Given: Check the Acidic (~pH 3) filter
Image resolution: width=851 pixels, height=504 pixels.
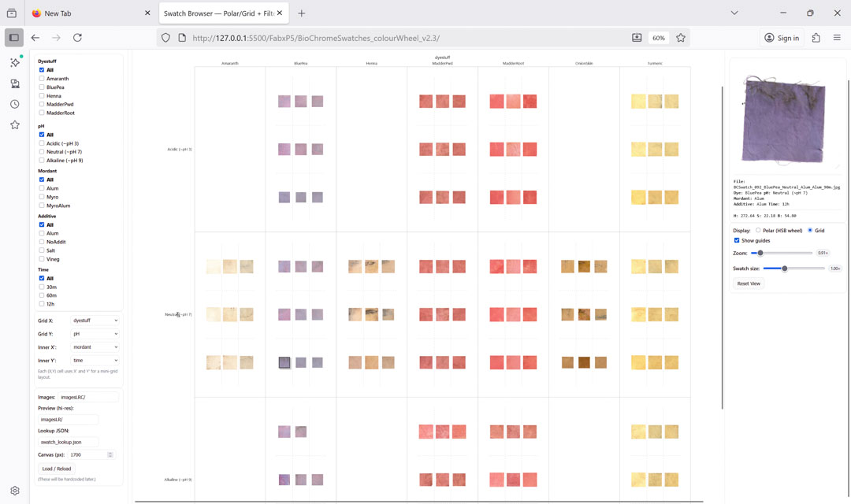Looking at the screenshot, I should click(42, 143).
